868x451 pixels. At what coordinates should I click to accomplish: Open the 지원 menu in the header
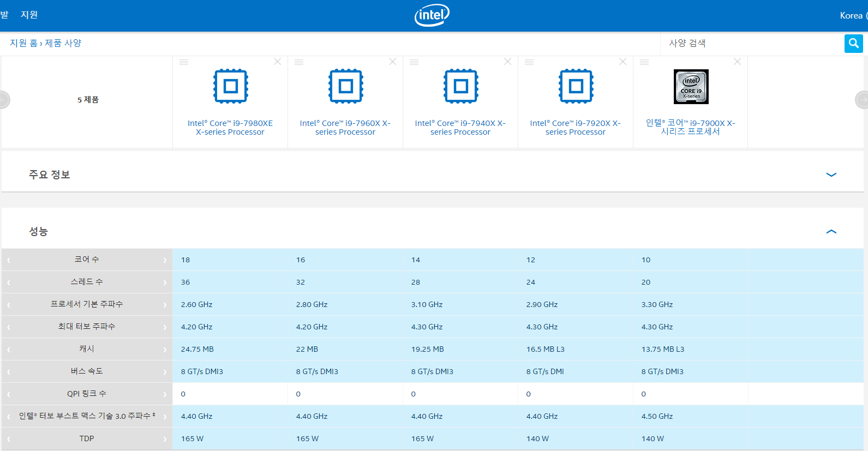coord(29,15)
